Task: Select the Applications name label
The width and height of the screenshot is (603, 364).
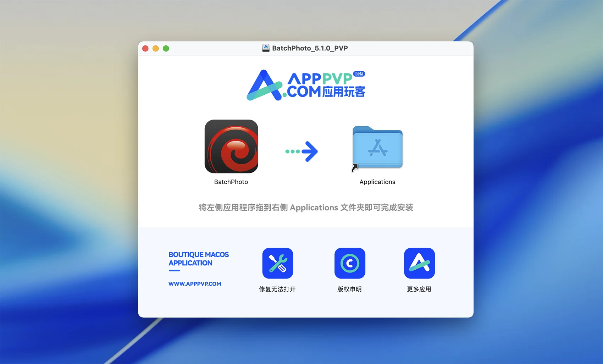Action: (377, 182)
